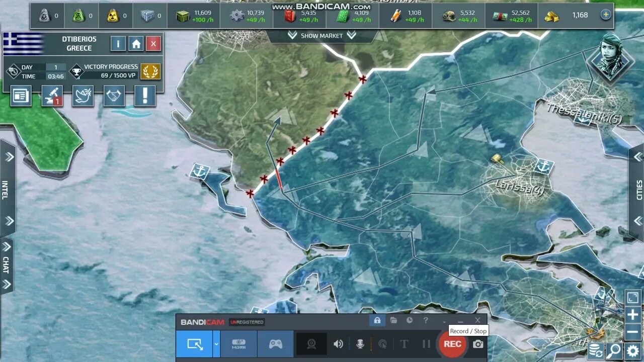
Task: Open the research microscope icon
Action: tap(52, 96)
